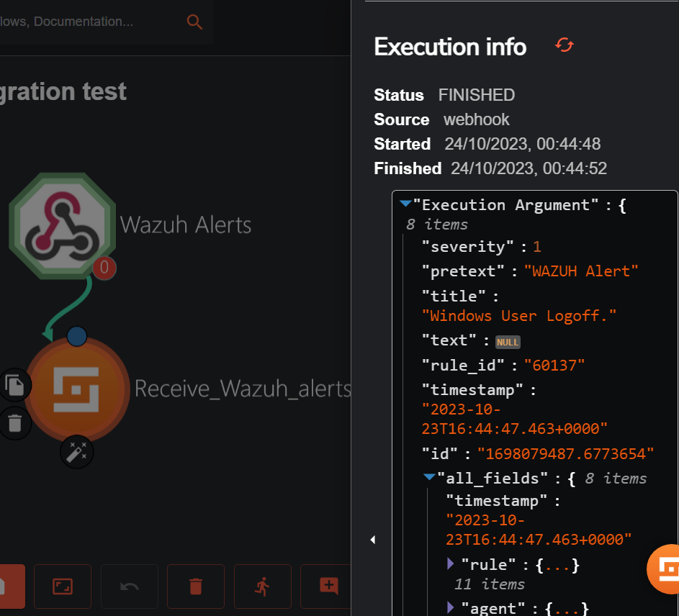Viewport: 679px width, 616px height.
Task: Click the title value "Windows User Logoff."
Action: pyautogui.click(x=518, y=316)
